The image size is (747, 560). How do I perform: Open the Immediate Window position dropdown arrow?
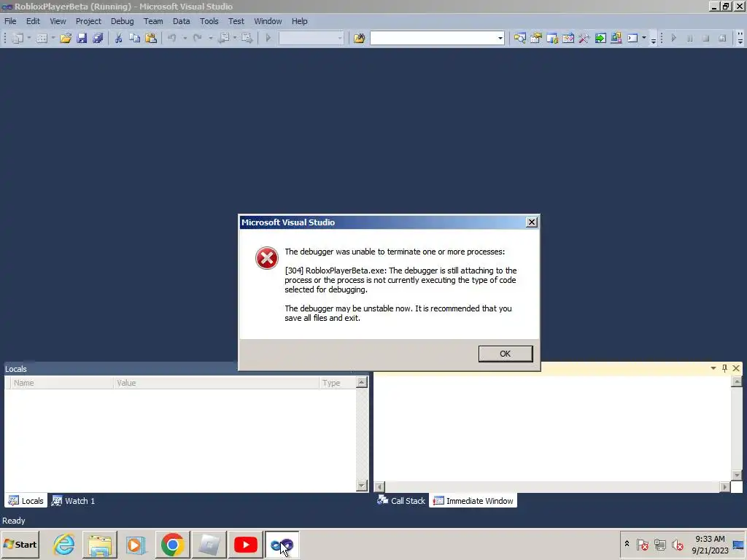(713, 368)
